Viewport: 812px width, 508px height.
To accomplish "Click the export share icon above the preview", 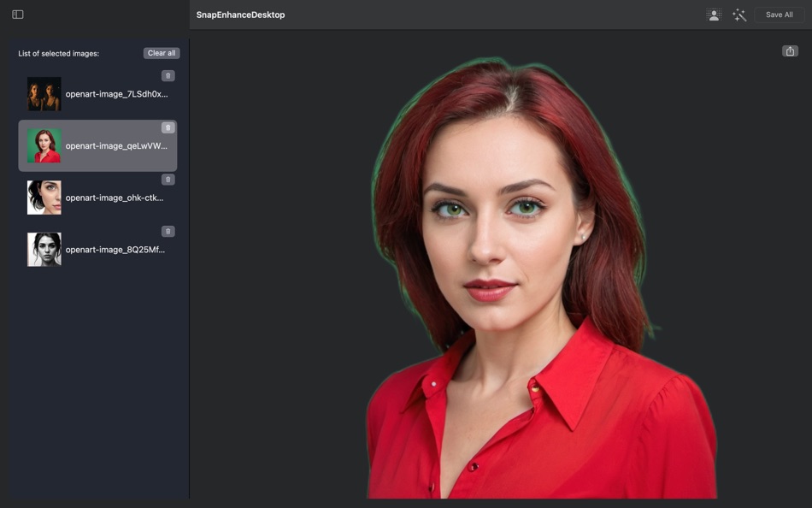I will pyautogui.click(x=788, y=52).
